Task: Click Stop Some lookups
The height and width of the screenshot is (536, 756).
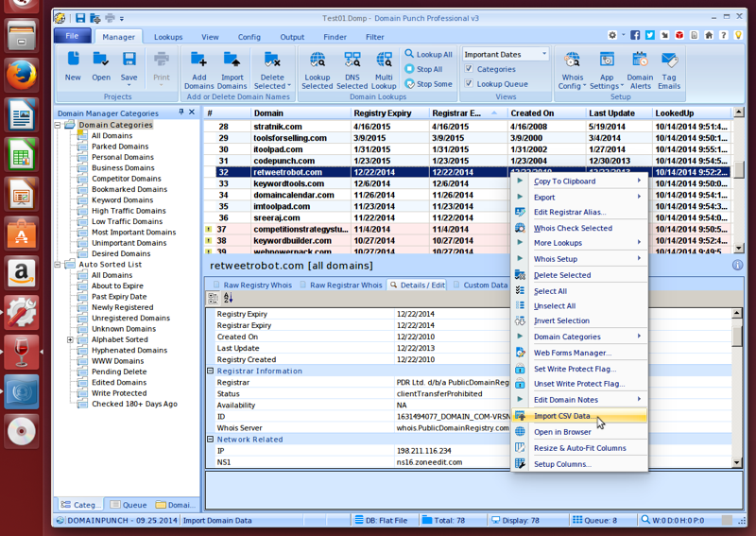Action: point(428,83)
